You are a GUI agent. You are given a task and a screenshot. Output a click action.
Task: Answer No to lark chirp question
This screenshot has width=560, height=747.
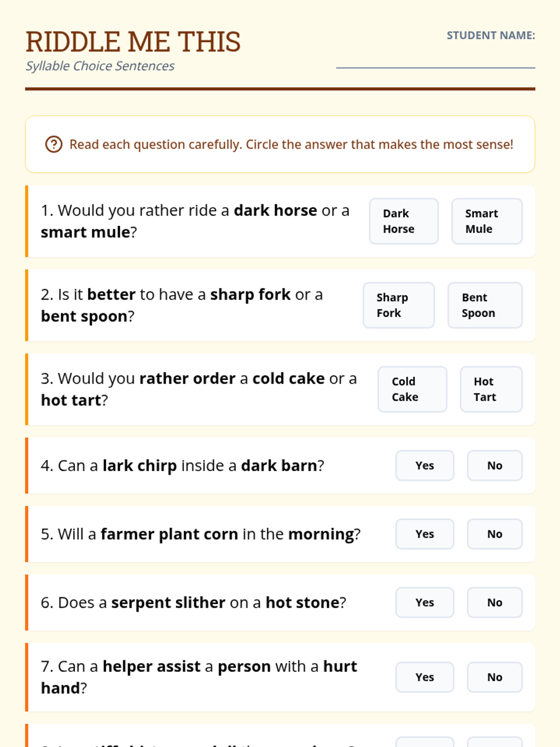[x=495, y=465]
